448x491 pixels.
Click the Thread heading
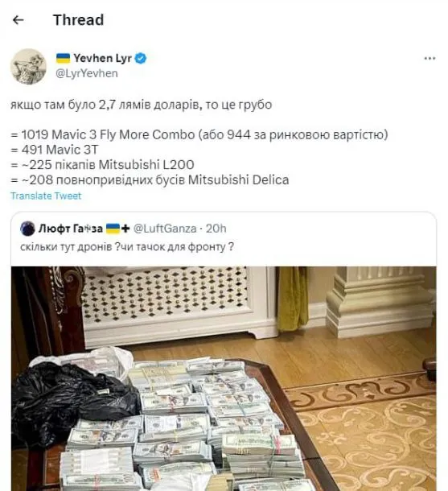click(x=79, y=20)
